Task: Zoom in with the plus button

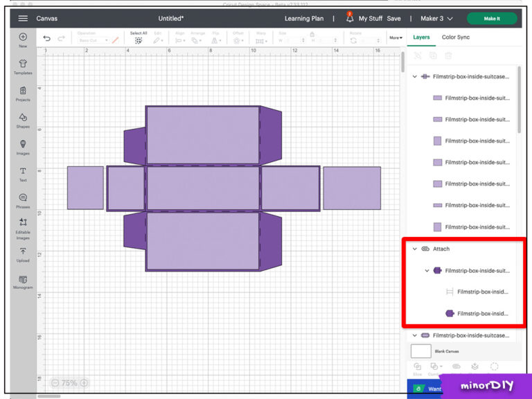Action: coord(84,382)
